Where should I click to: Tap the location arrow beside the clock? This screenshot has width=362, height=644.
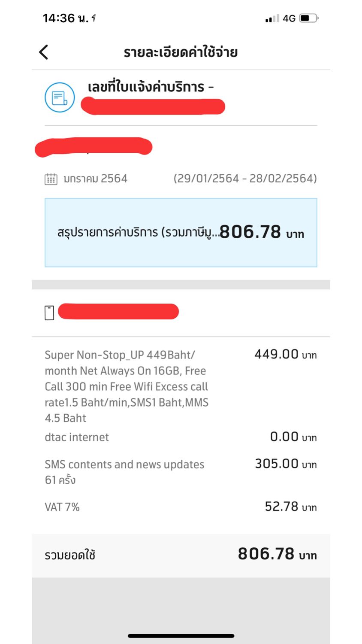[x=94, y=18]
